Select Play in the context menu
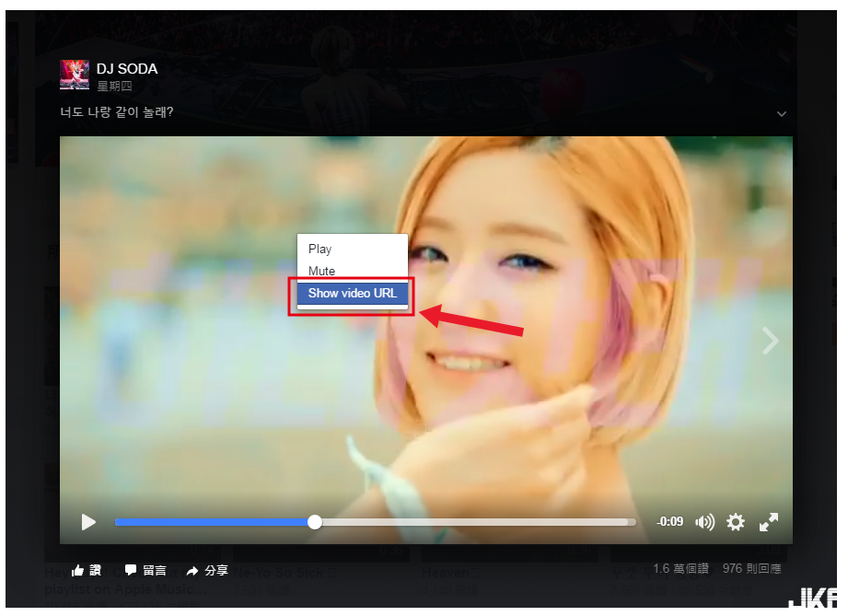The width and height of the screenshot is (848, 616). pos(352,249)
